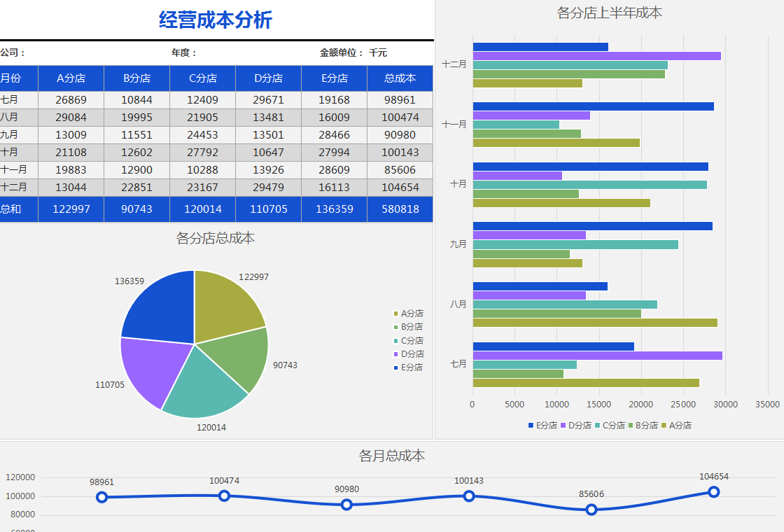Click C分店 swatch in pie legend
Viewport: 784px width, 532px height.
click(x=396, y=340)
